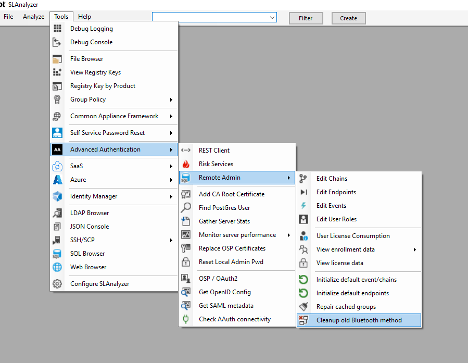Click the Registry Key by Product icon

(57, 86)
